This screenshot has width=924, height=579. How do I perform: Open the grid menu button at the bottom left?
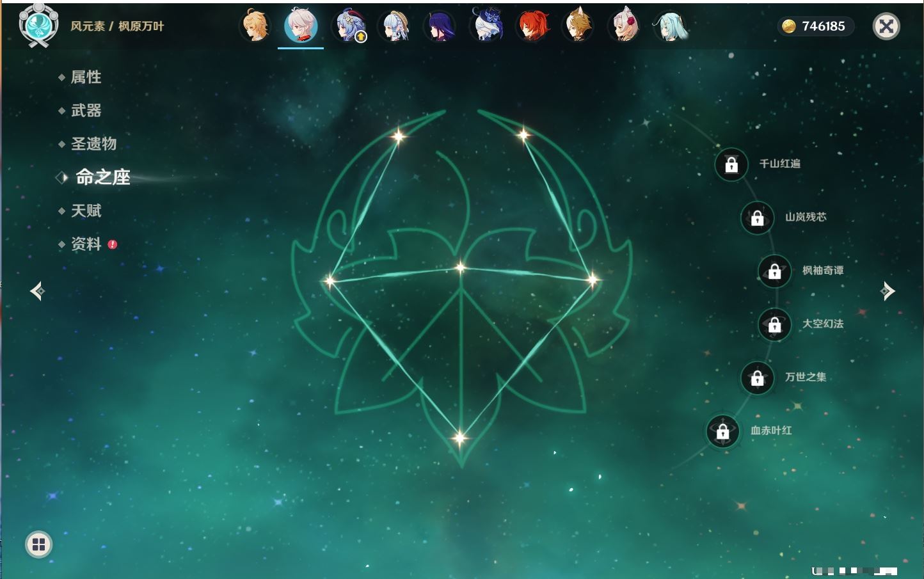coord(38,544)
